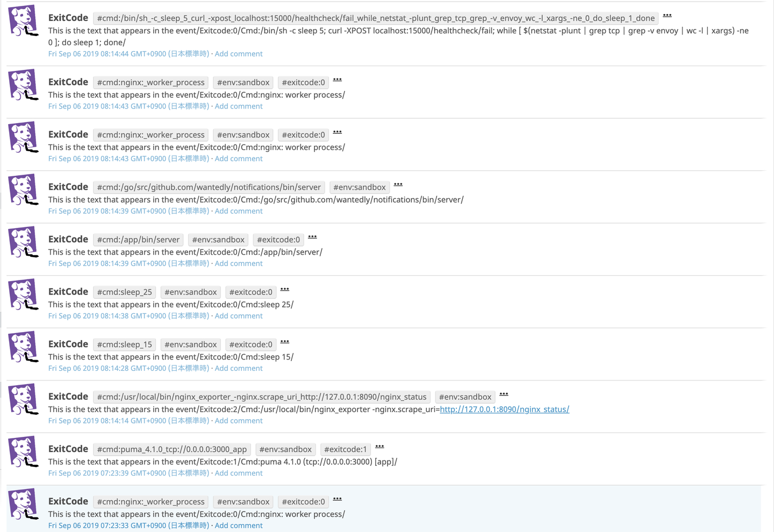Expand more options on the /app/bin/server event
The height and width of the screenshot is (532, 774).
click(x=312, y=237)
